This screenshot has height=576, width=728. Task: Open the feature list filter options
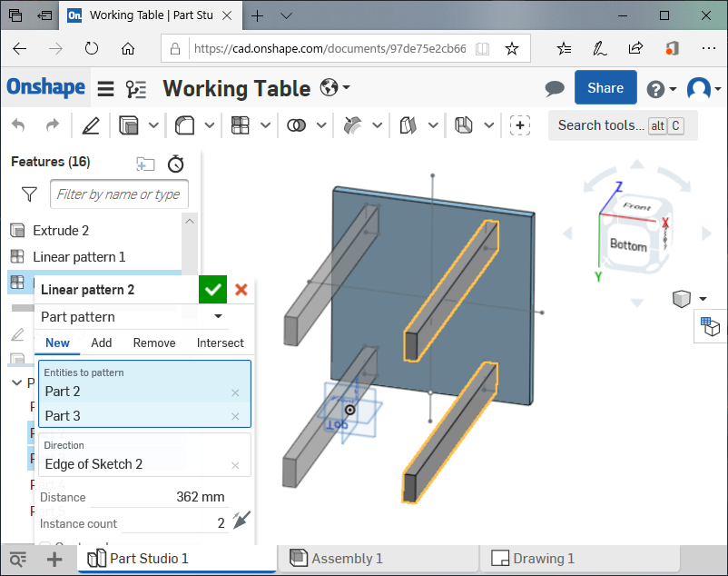click(29, 194)
